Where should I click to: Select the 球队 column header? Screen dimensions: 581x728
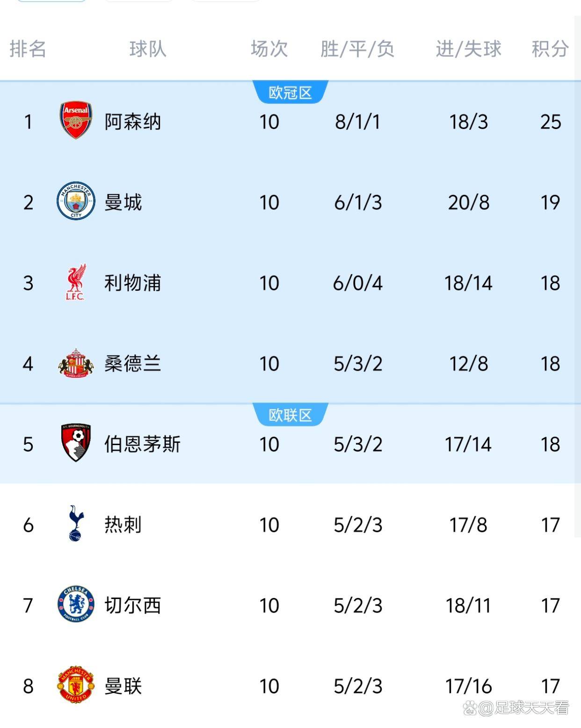pyautogui.click(x=148, y=49)
